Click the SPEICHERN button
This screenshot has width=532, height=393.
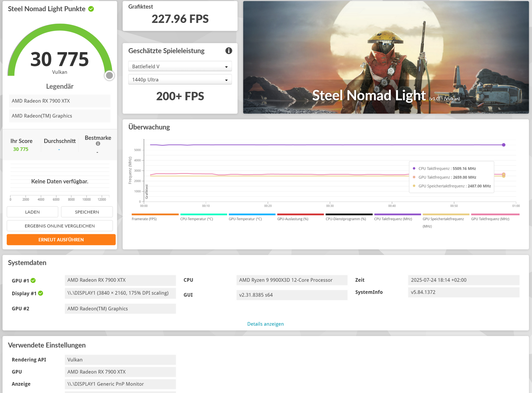[x=87, y=212]
